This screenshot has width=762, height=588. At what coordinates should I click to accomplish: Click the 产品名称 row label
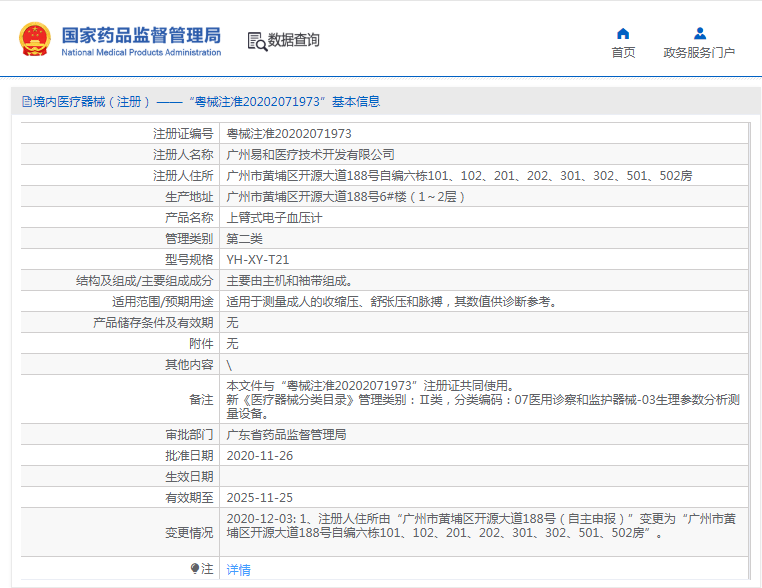click(x=189, y=218)
